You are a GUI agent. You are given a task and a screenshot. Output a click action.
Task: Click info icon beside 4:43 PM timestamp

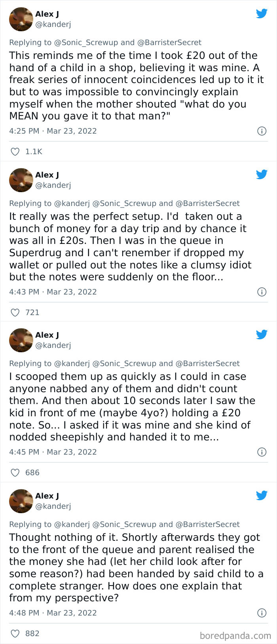[x=262, y=292]
